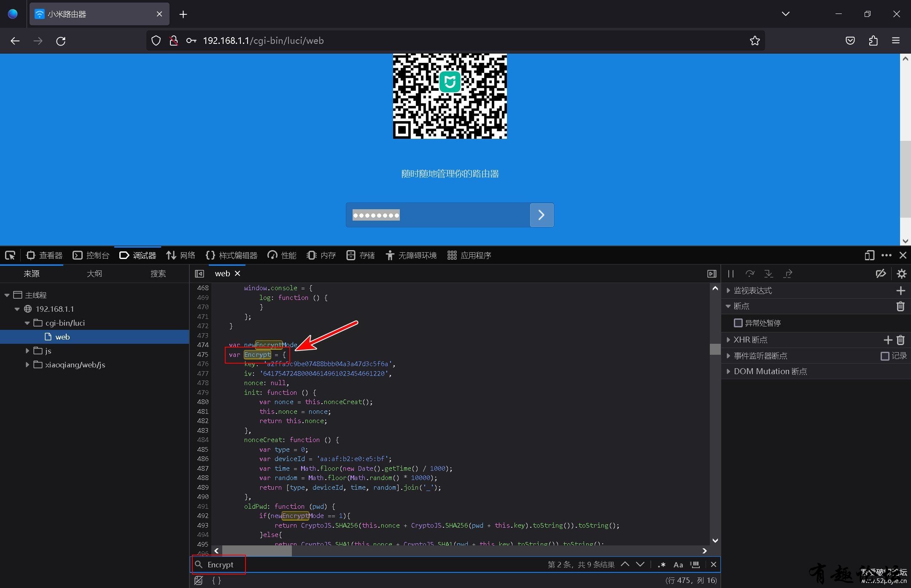Click the responsive design mode icon

tap(869, 255)
